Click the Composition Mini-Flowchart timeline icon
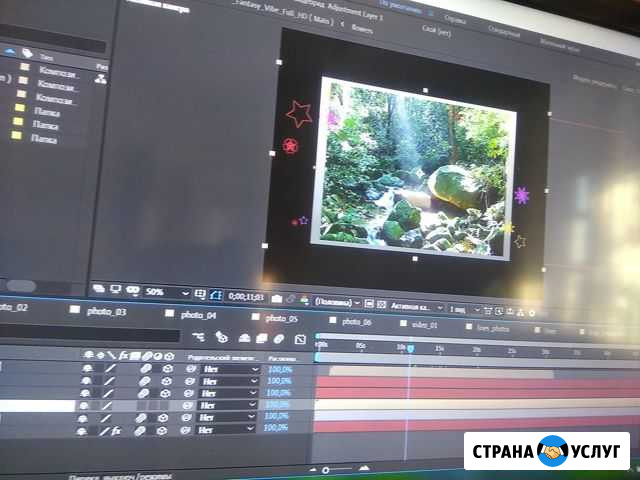Screen dimensions: 640x480 [199, 337]
